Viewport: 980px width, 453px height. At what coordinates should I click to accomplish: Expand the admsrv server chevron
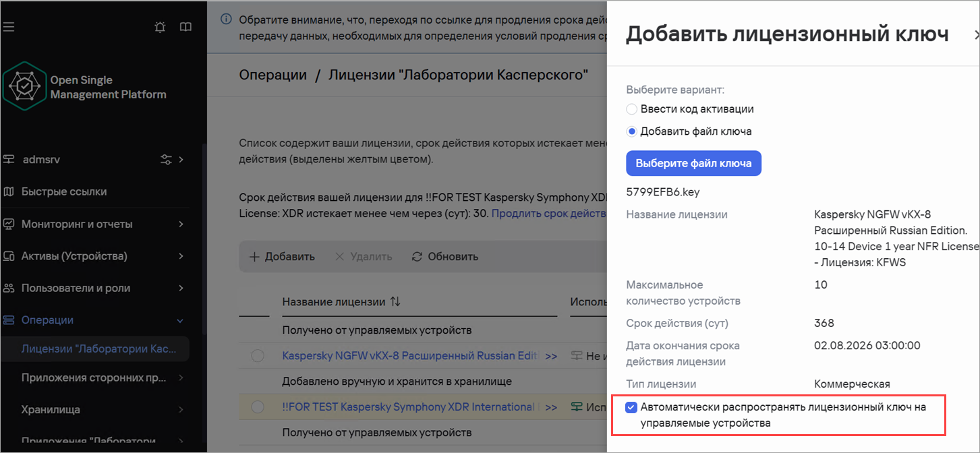[x=181, y=160]
